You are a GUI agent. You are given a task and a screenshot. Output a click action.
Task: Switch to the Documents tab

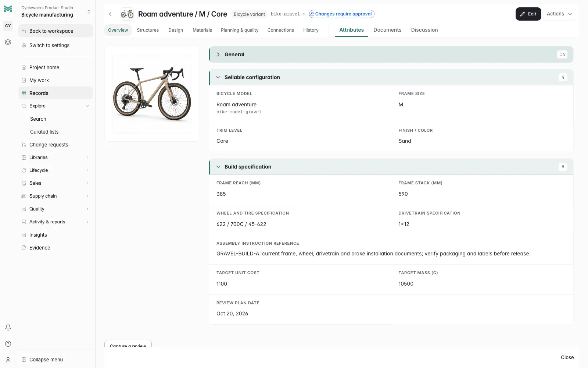point(387,30)
